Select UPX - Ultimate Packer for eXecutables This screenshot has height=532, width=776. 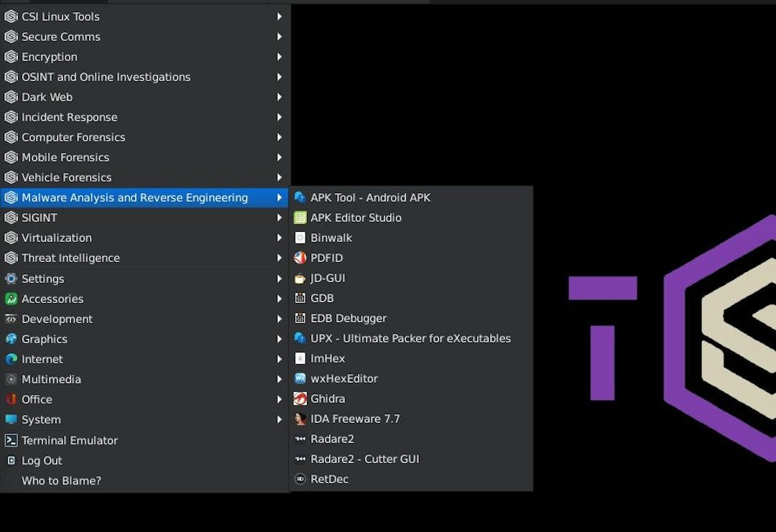click(410, 339)
